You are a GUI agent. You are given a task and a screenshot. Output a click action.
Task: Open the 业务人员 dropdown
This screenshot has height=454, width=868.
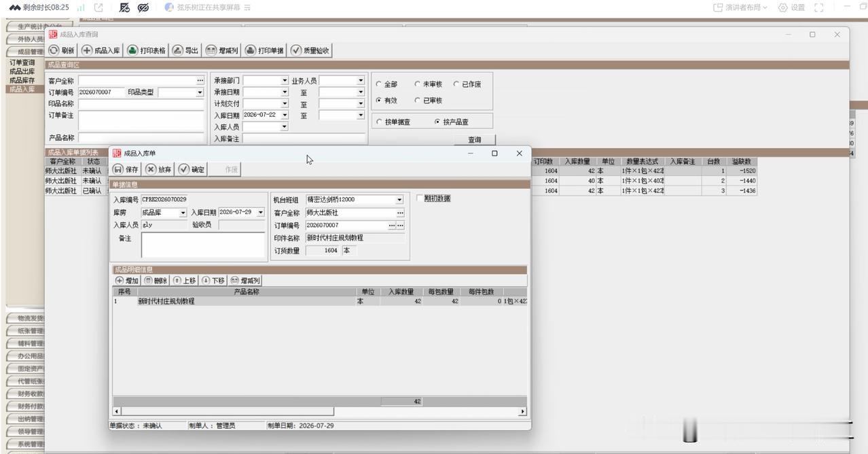[x=361, y=80]
